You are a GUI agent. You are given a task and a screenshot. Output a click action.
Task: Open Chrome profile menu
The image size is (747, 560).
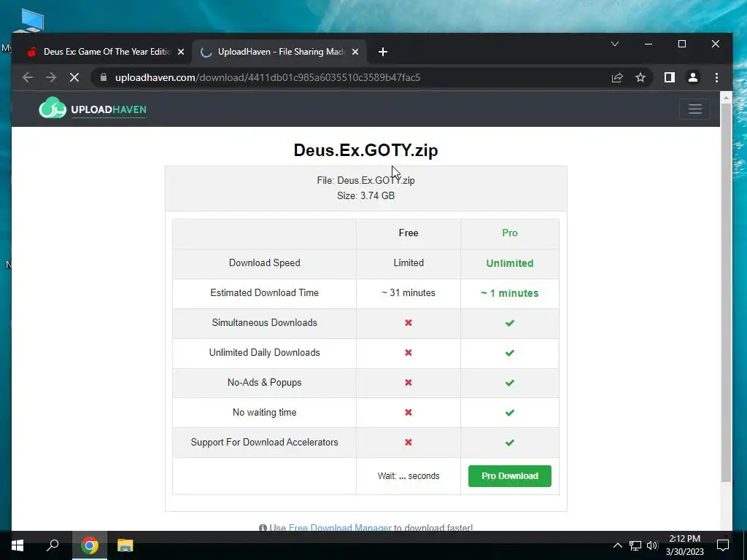693,77
